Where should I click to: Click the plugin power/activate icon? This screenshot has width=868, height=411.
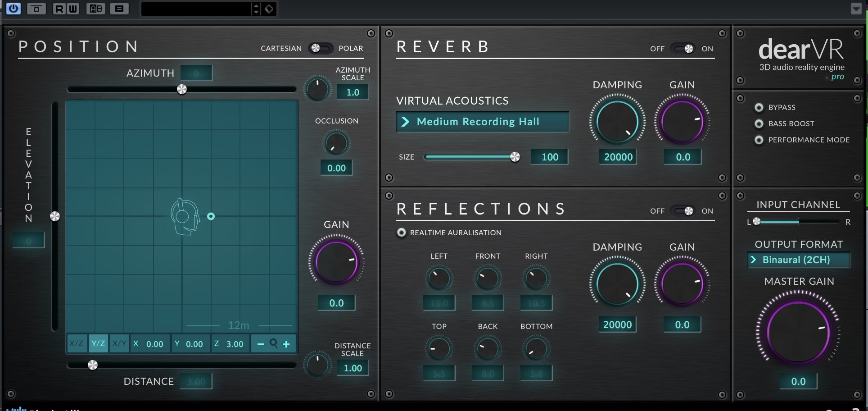[14, 9]
